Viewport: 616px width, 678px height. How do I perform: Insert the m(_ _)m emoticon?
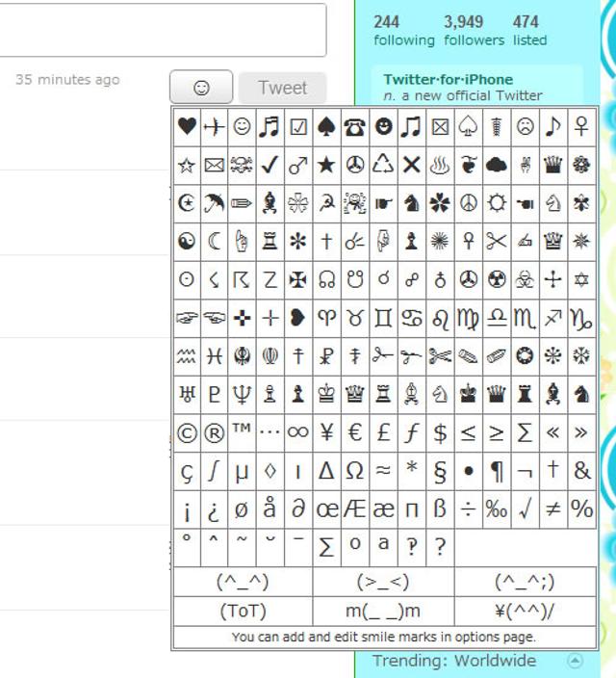tap(383, 611)
